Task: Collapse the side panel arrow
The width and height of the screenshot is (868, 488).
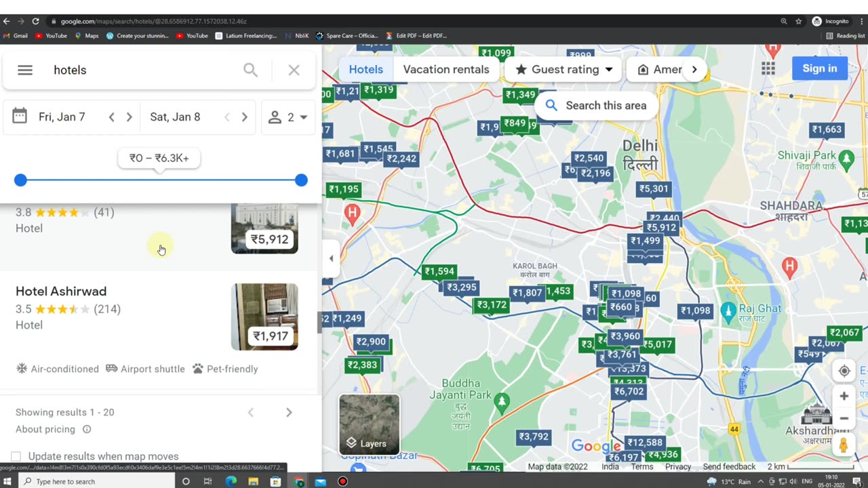Action: 330,258
